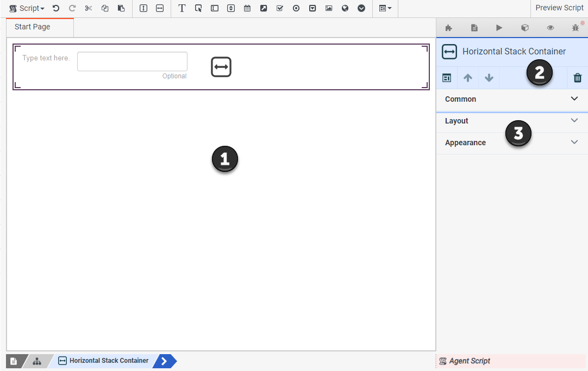Click the optional text input field
The width and height of the screenshot is (588, 371).
pos(132,61)
